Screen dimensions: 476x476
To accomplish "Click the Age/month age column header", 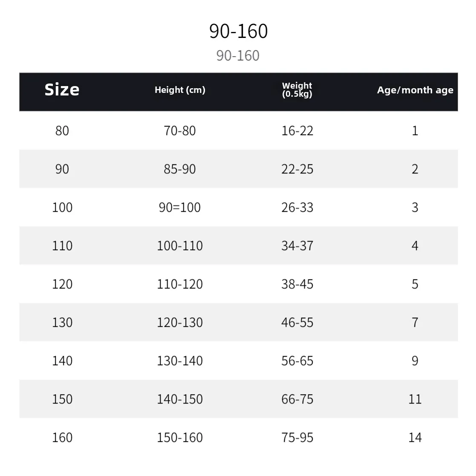I will (x=415, y=90).
